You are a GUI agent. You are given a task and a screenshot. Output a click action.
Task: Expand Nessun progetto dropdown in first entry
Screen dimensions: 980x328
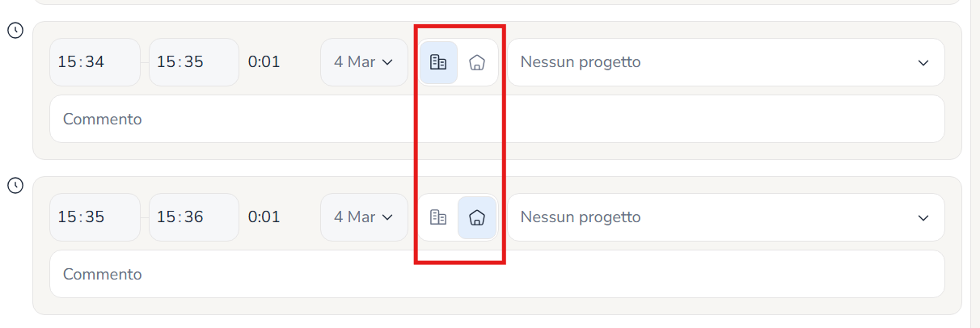(x=726, y=62)
